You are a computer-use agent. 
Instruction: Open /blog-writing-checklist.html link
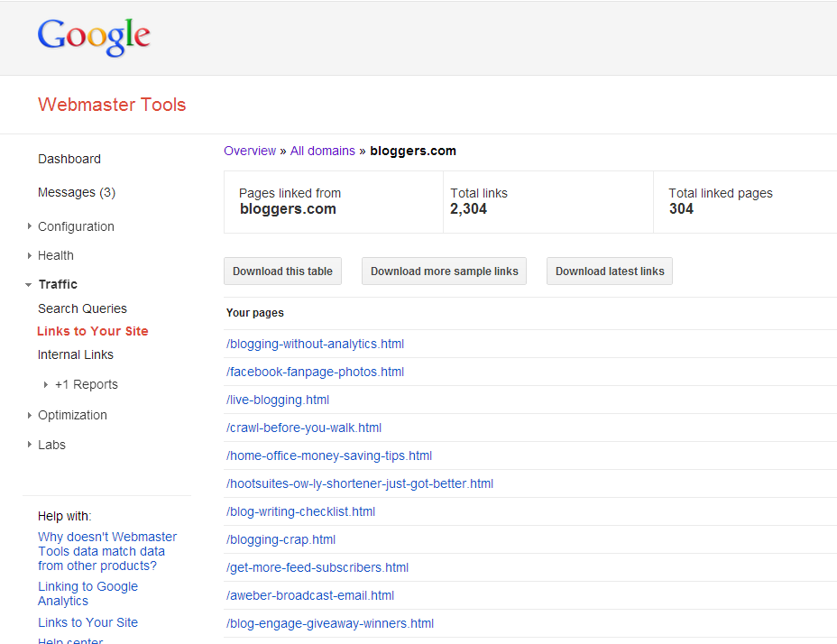click(300, 511)
